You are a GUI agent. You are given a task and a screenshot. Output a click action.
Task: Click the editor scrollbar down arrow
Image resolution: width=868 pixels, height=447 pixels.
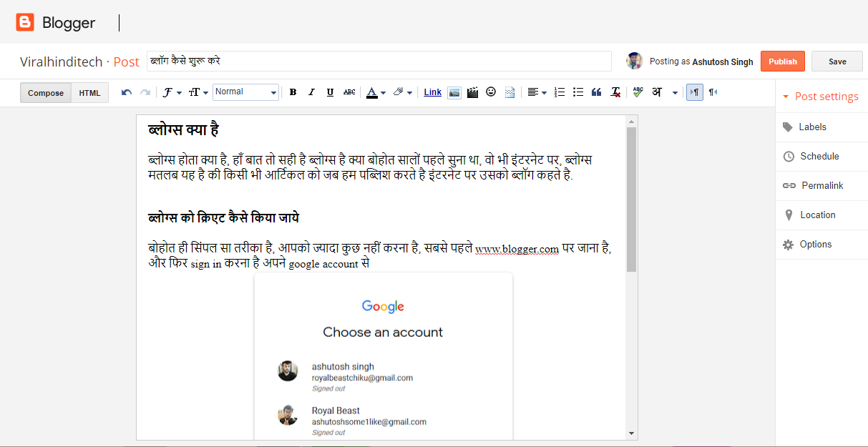(x=631, y=433)
